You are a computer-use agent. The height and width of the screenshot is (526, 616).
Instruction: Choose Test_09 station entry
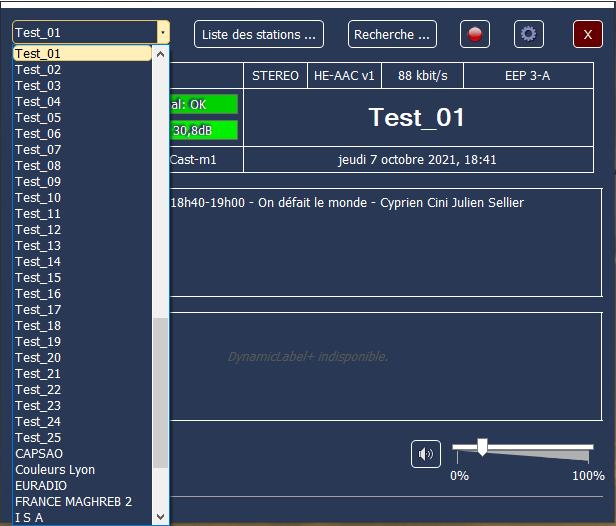(82, 181)
